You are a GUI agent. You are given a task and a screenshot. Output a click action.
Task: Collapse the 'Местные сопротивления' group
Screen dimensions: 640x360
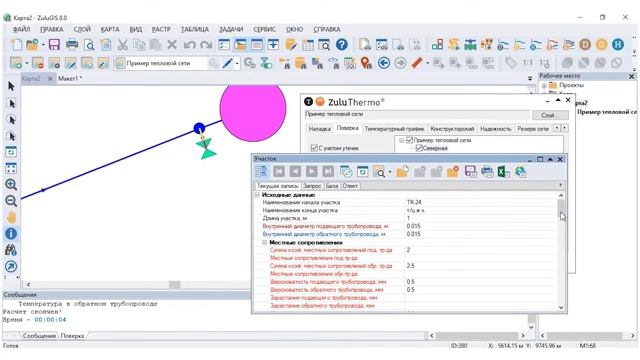pos(264,242)
